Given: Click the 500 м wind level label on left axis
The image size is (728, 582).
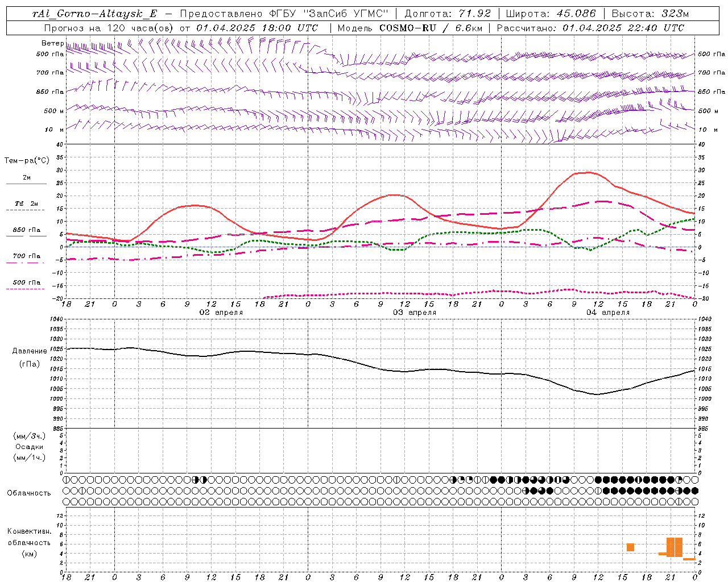Looking at the screenshot, I should click(x=54, y=111).
